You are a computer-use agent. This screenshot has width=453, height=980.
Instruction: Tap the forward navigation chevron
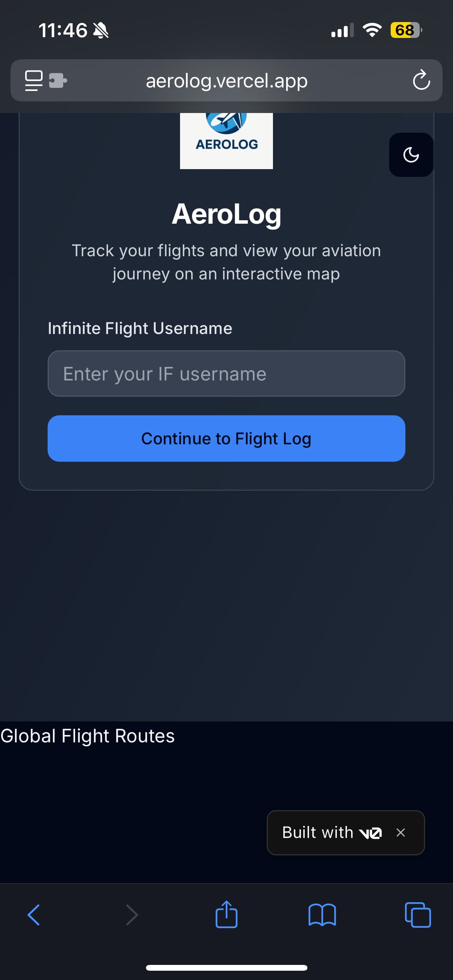(132, 915)
